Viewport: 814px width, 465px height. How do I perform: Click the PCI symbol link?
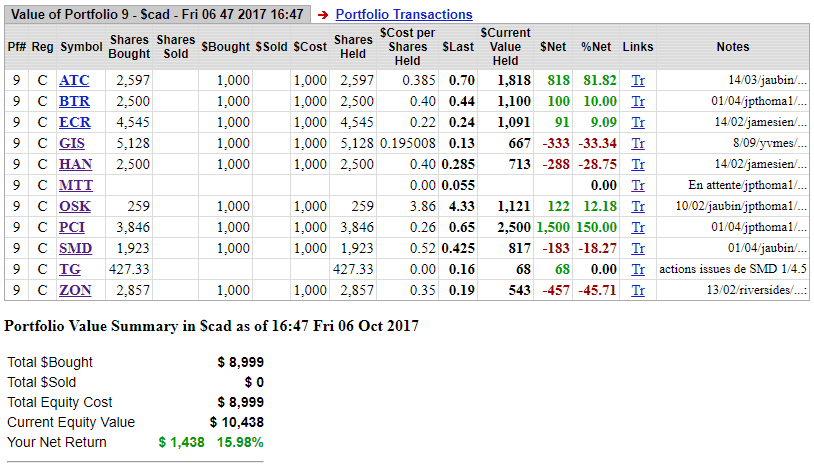tap(73, 227)
